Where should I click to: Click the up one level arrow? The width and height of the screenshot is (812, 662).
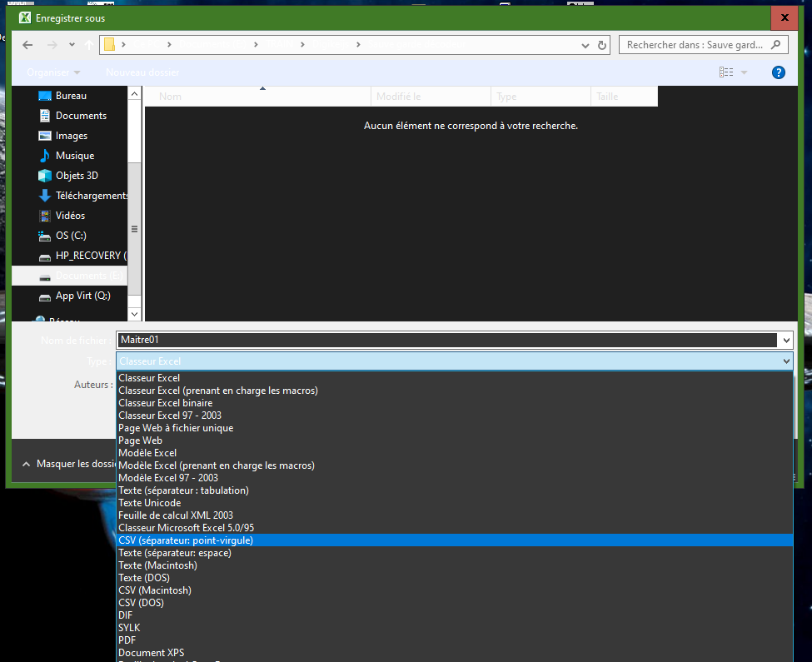coord(89,45)
